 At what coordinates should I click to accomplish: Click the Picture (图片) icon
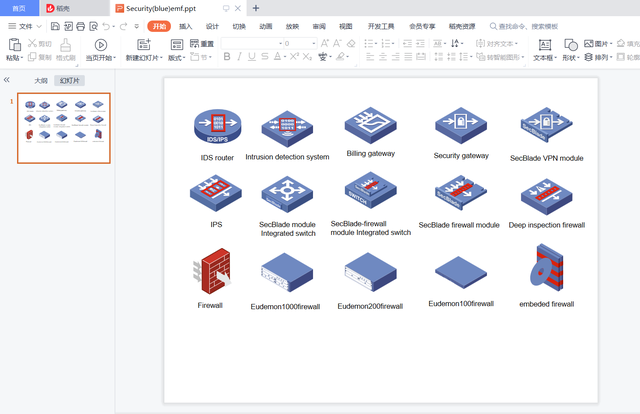tap(589, 43)
